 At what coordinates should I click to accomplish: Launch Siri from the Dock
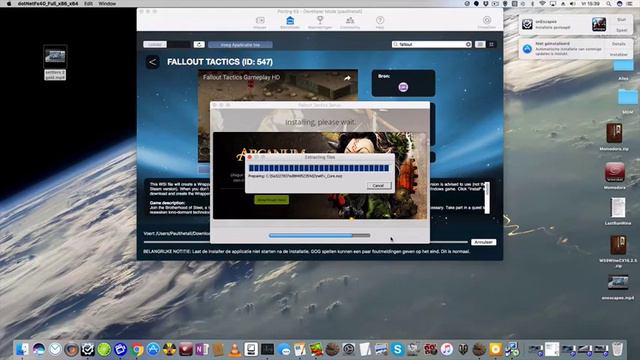[x=39, y=349]
